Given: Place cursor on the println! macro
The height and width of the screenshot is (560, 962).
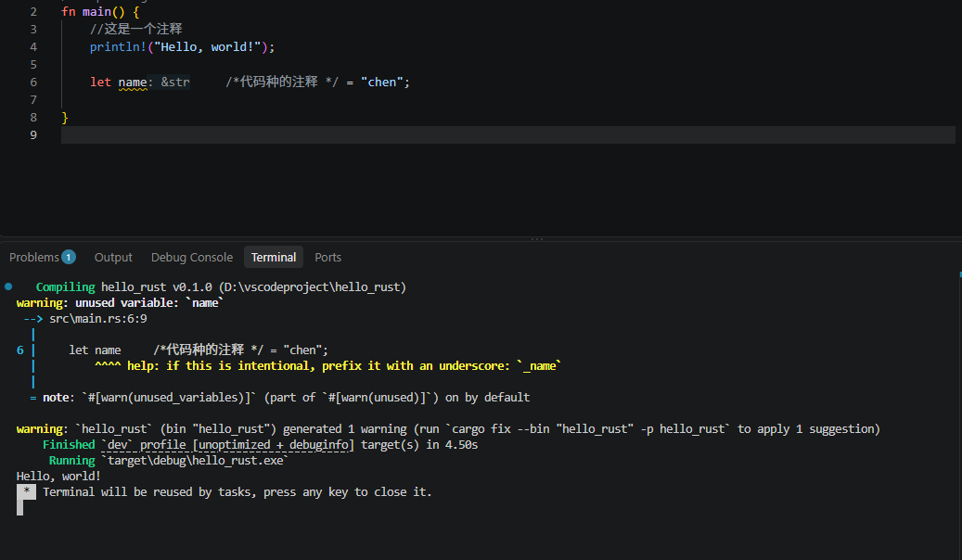Looking at the screenshot, I should point(118,46).
